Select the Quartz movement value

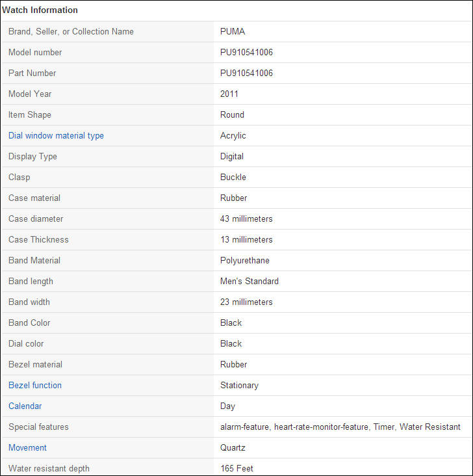pos(233,448)
